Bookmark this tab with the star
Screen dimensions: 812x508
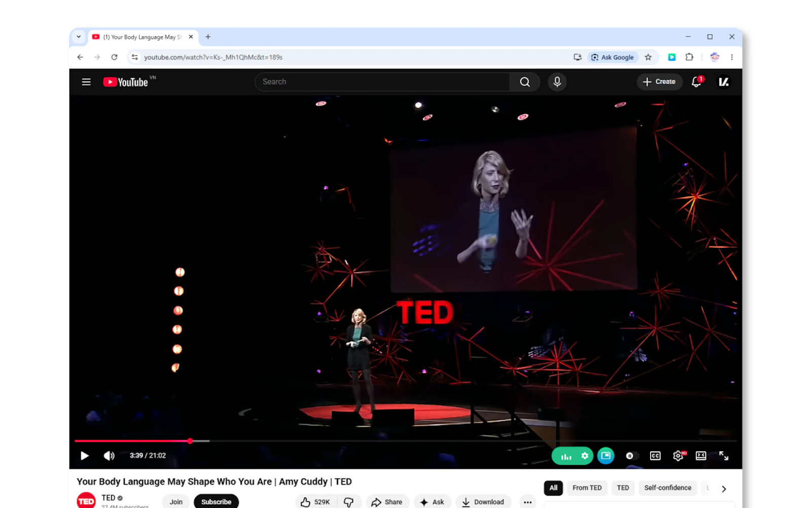[648, 57]
